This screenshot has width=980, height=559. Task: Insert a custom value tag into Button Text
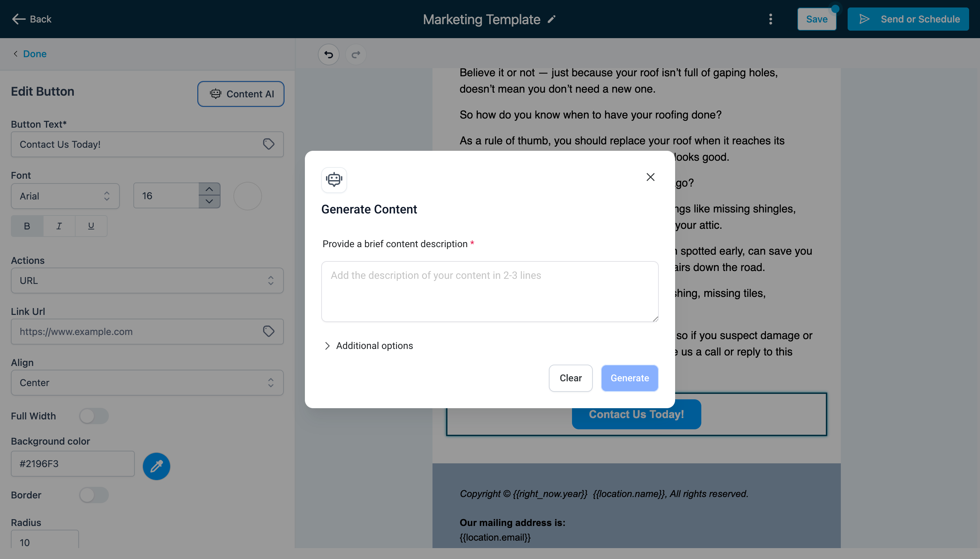click(268, 144)
